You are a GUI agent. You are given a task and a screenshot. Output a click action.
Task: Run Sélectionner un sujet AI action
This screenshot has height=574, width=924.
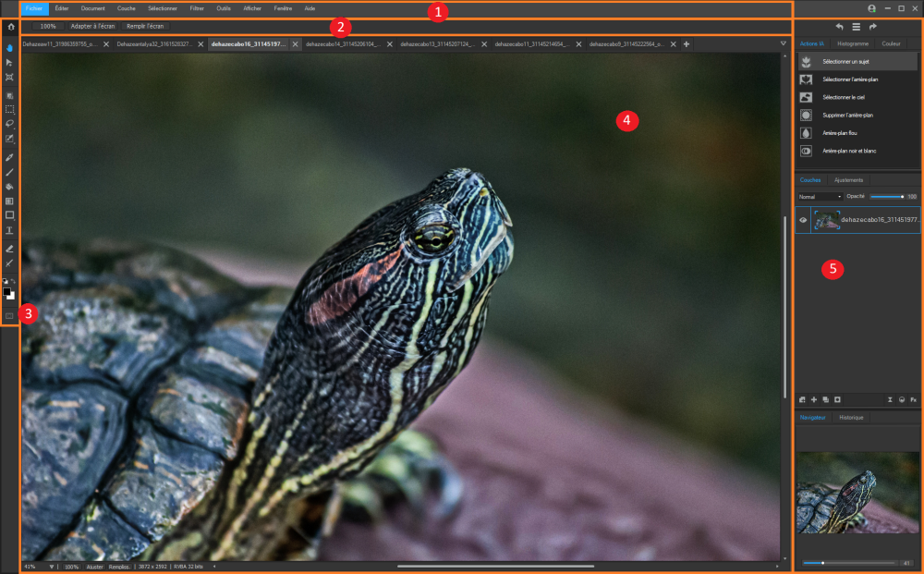(x=857, y=61)
